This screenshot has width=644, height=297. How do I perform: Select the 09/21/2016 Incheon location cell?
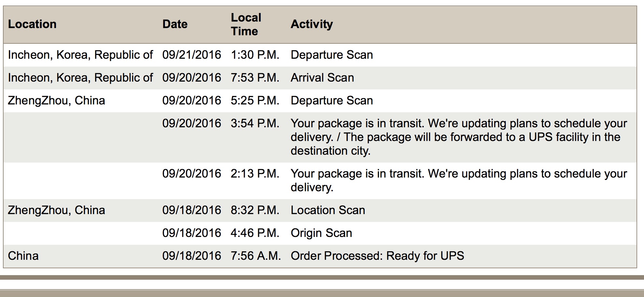[x=80, y=55]
